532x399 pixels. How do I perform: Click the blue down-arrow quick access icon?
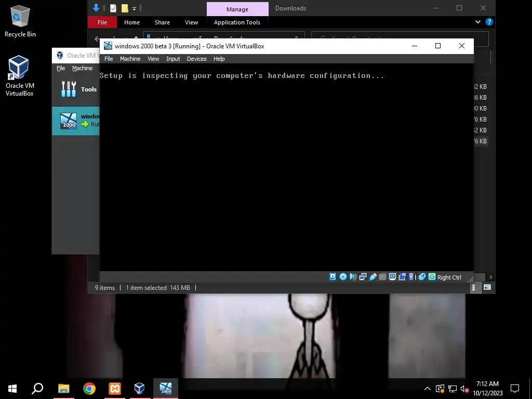click(96, 8)
